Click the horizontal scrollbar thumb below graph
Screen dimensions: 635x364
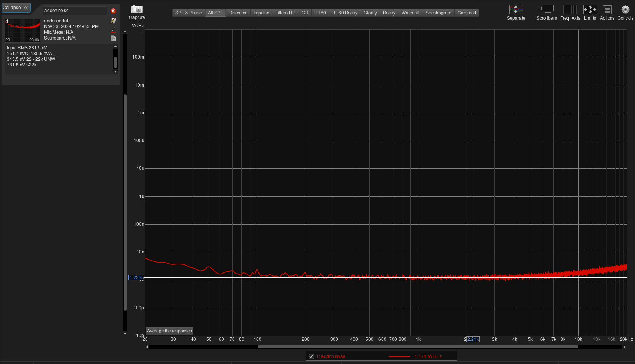coord(418,347)
